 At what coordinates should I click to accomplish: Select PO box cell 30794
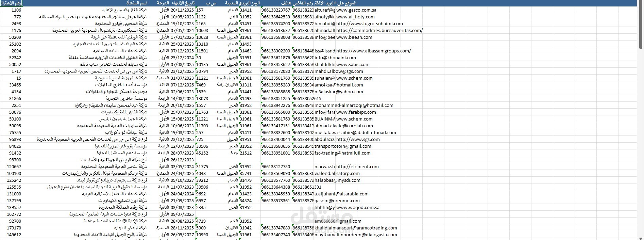(206, 71)
